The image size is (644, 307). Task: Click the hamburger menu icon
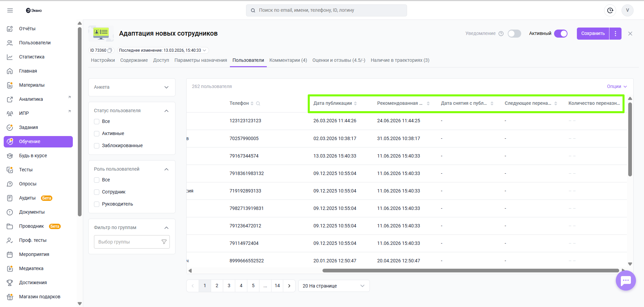click(x=10, y=10)
